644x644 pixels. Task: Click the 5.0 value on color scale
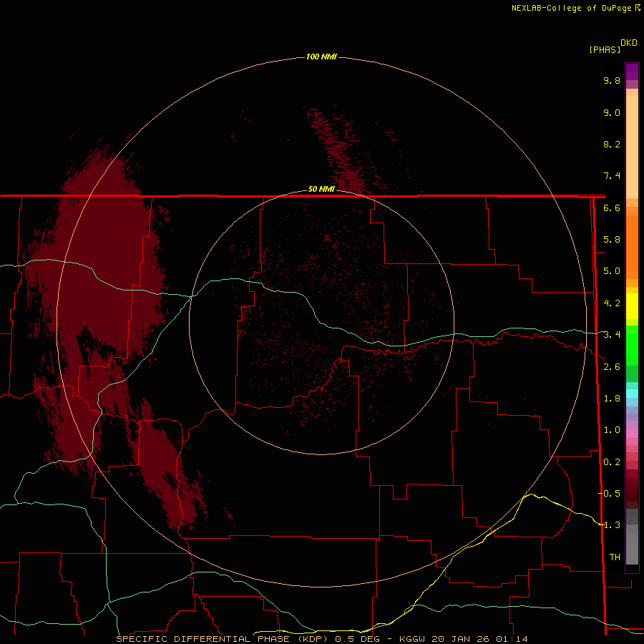612,271
